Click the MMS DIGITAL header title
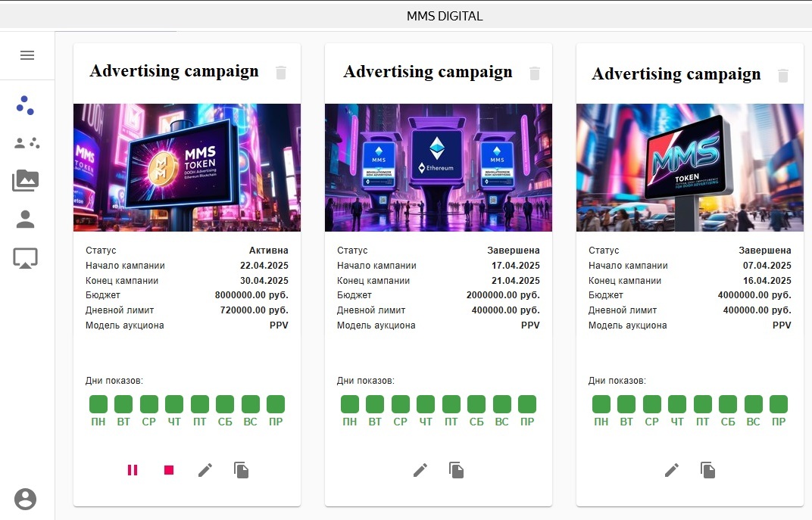Screen dimensions: 812x520 click(445, 16)
